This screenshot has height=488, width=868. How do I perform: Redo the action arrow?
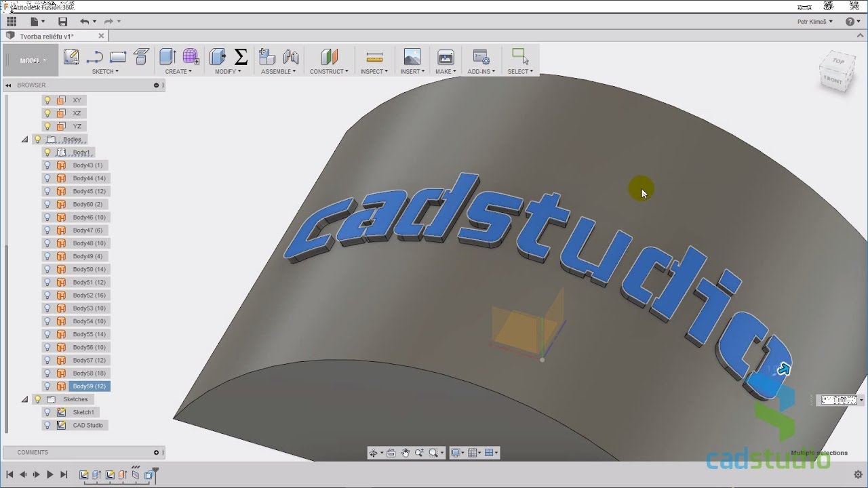click(x=108, y=22)
